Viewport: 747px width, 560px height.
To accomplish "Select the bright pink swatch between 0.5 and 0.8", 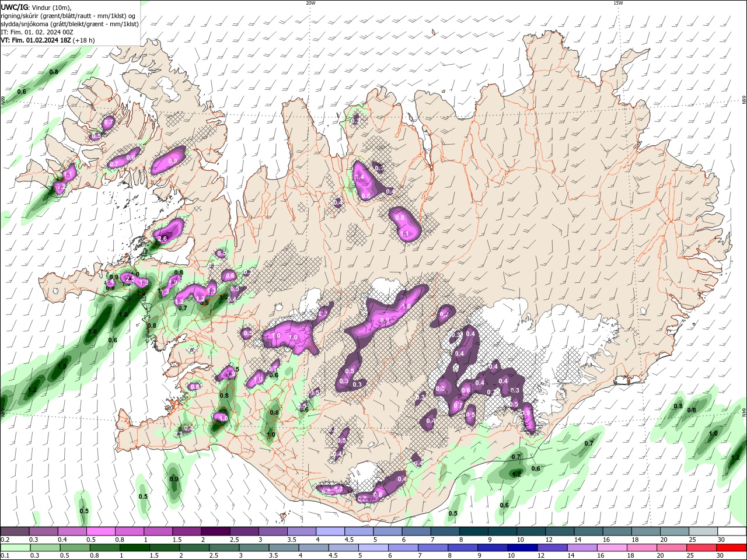I will 100,531.
